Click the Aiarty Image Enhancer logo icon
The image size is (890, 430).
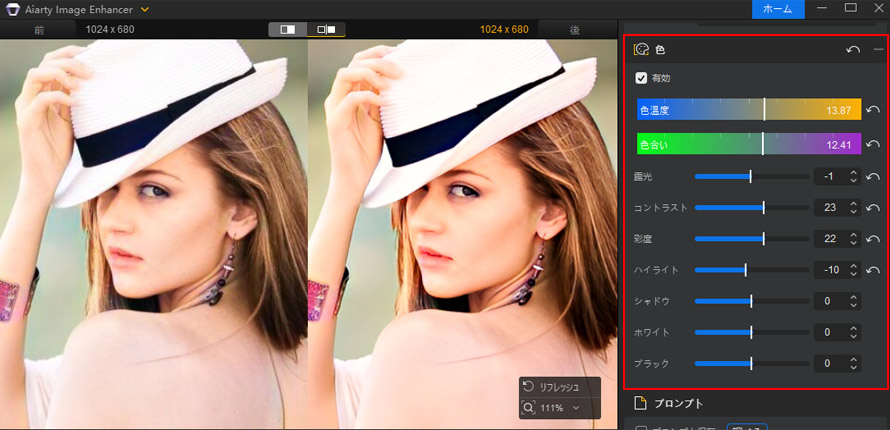12,9
